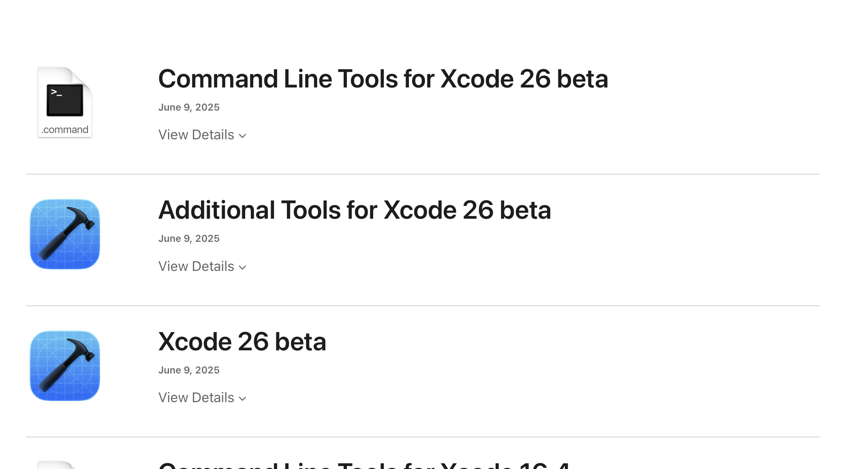This screenshot has height=469, width=868.
Task: Click the divider line below the Xcode 26 beta entry
Action: (423, 437)
